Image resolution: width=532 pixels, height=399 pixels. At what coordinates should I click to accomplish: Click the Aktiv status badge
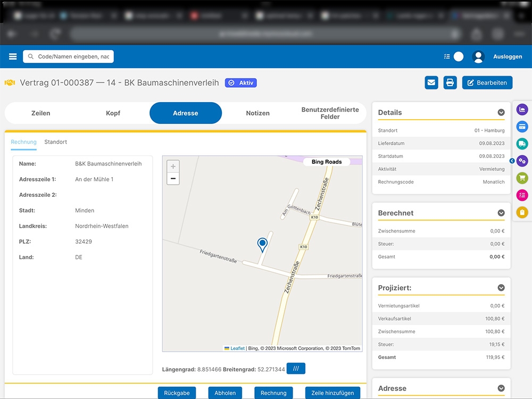click(x=241, y=83)
